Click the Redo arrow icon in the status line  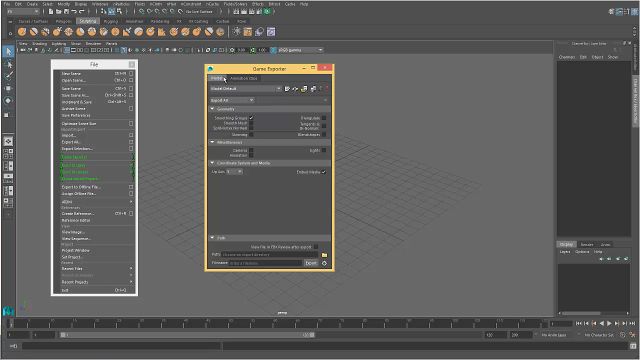click(82, 11)
